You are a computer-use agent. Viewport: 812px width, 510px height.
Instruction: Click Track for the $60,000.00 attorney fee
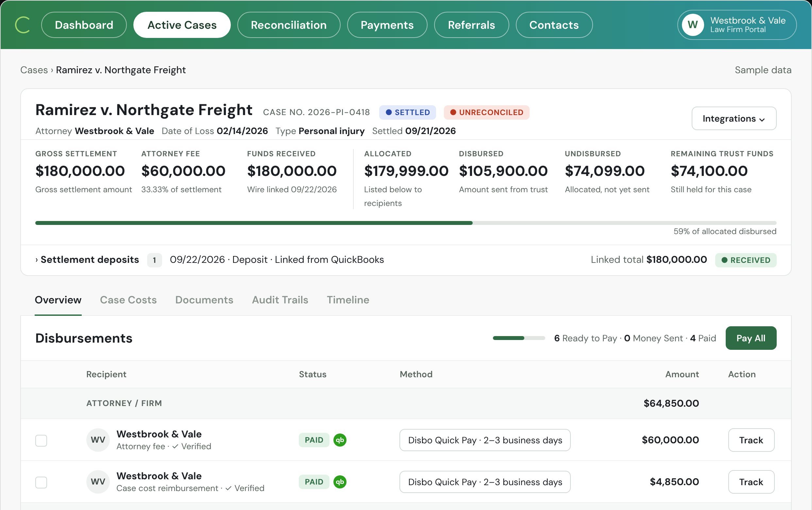[x=751, y=440]
